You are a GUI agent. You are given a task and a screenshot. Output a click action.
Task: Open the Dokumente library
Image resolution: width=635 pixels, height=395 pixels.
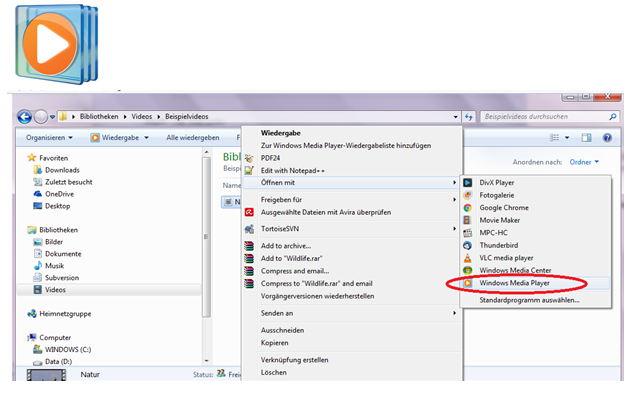click(63, 254)
